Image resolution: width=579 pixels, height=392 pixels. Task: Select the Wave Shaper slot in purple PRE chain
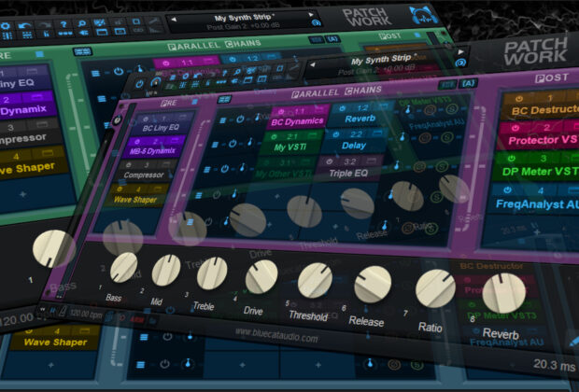137,199
